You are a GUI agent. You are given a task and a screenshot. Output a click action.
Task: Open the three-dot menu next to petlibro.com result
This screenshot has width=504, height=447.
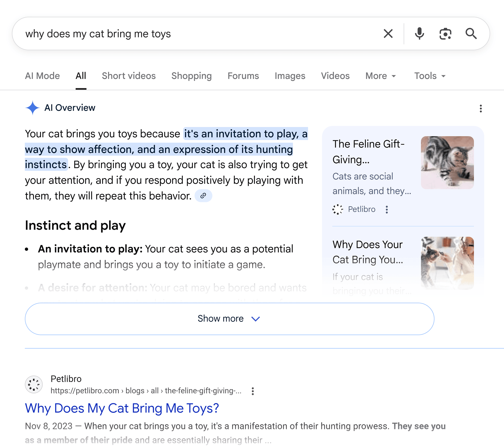(x=253, y=391)
